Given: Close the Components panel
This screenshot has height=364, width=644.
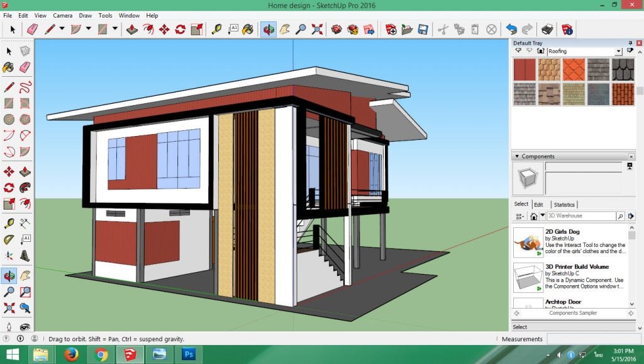Looking at the screenshot, I should (x=631, y=156).
